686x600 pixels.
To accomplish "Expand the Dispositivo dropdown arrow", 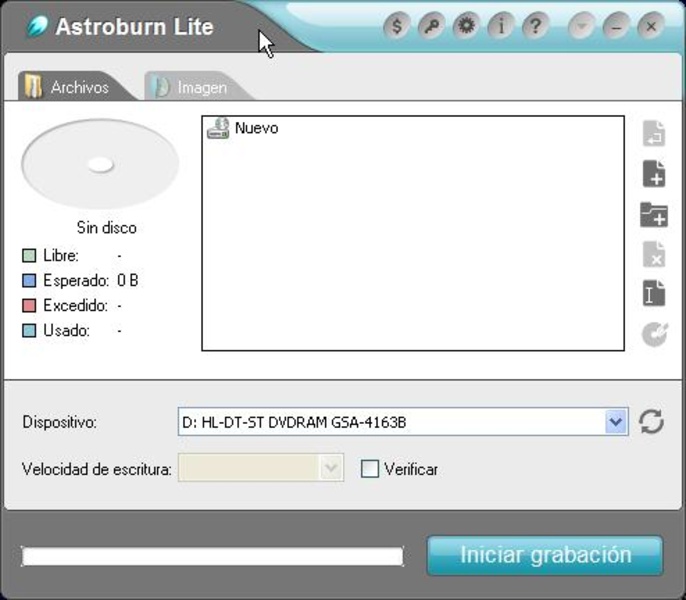I will coord(616,421).
